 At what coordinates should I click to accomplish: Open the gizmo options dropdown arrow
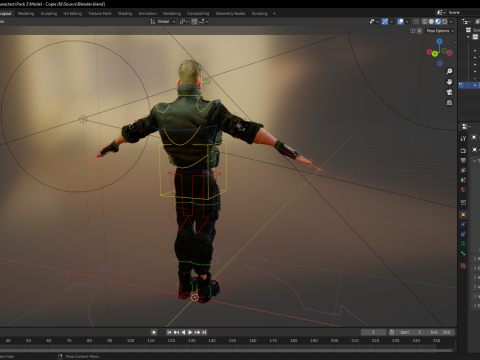tap(391, 21)
